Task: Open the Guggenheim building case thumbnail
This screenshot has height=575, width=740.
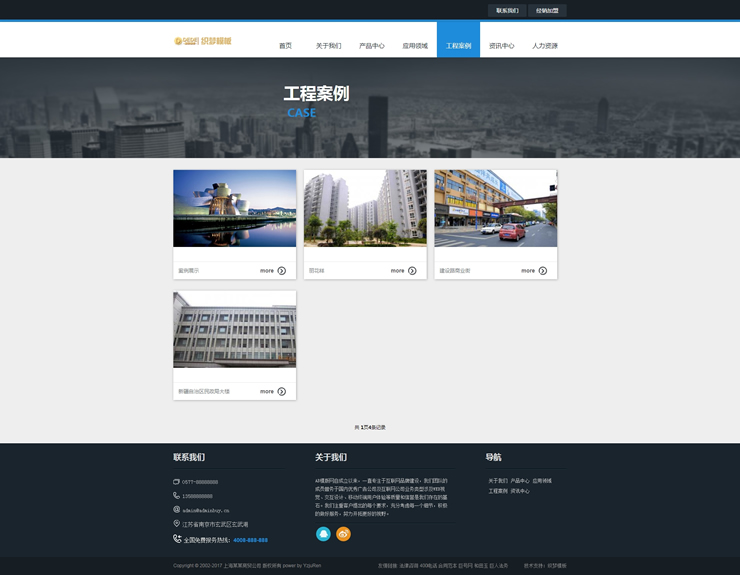Action: click(234, 208)
